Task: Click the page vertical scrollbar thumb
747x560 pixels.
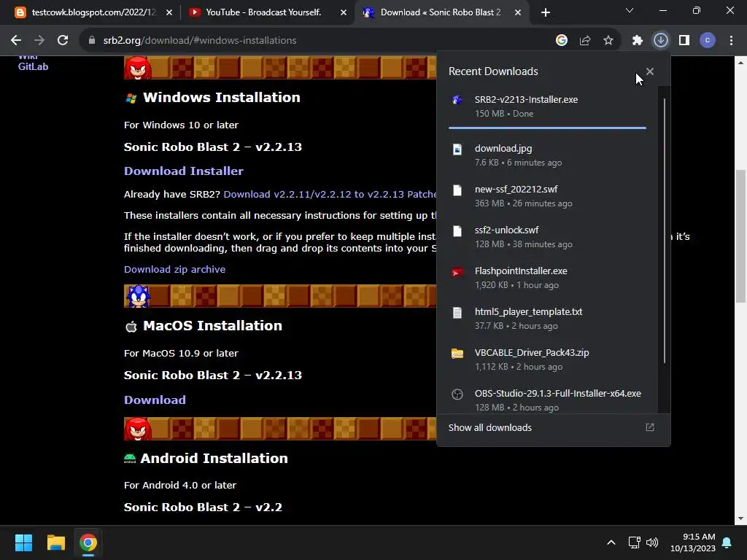Action: point(740,236)
